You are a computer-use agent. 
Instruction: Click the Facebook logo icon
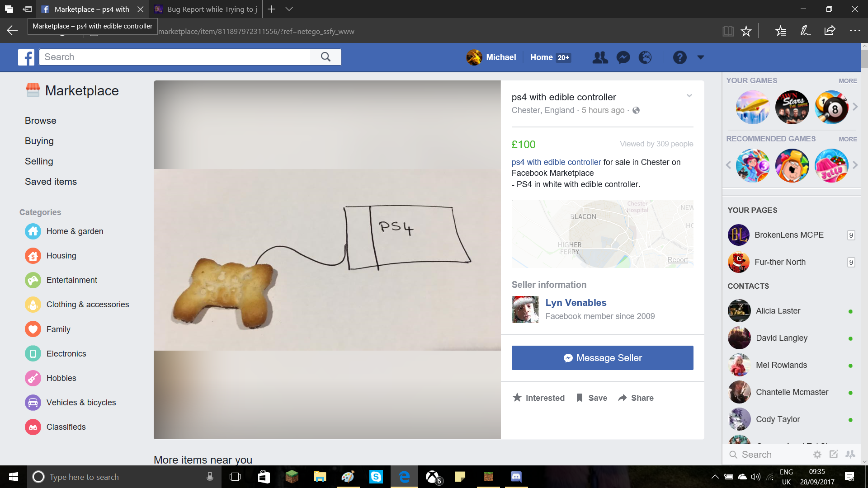(26, 57)
